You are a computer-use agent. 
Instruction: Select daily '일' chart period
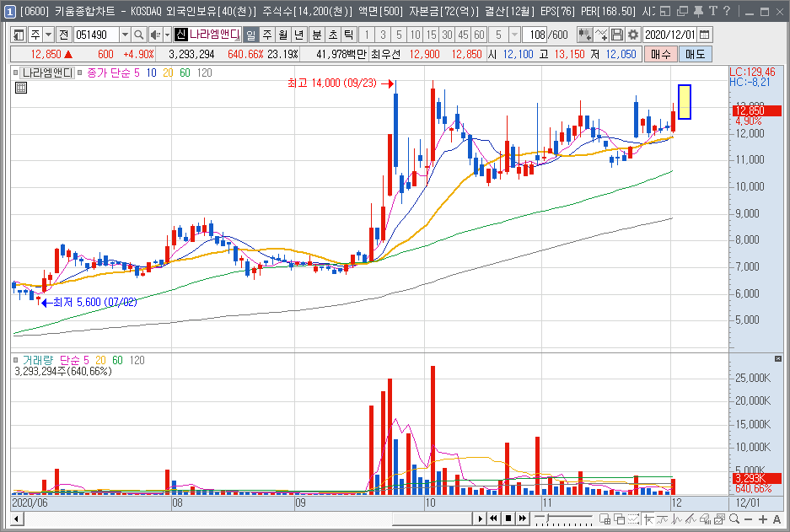250,35
